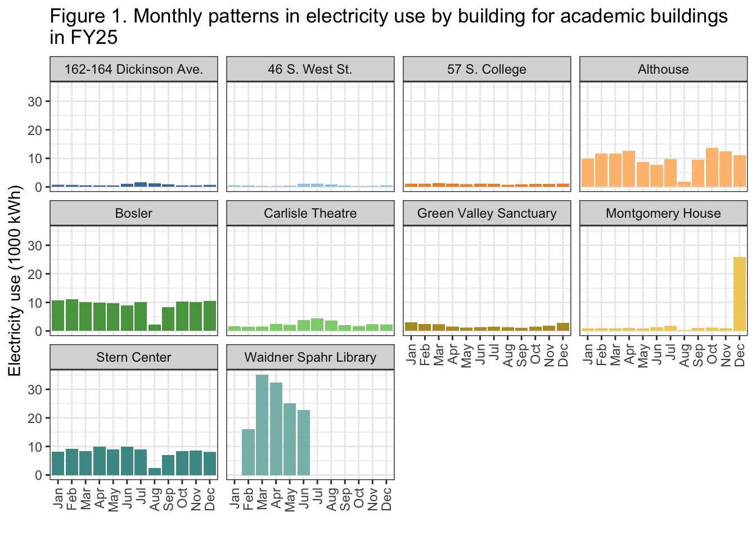Click the Dec x-axis label under Montgomery House
756x540 pixels.
point(740,354)
